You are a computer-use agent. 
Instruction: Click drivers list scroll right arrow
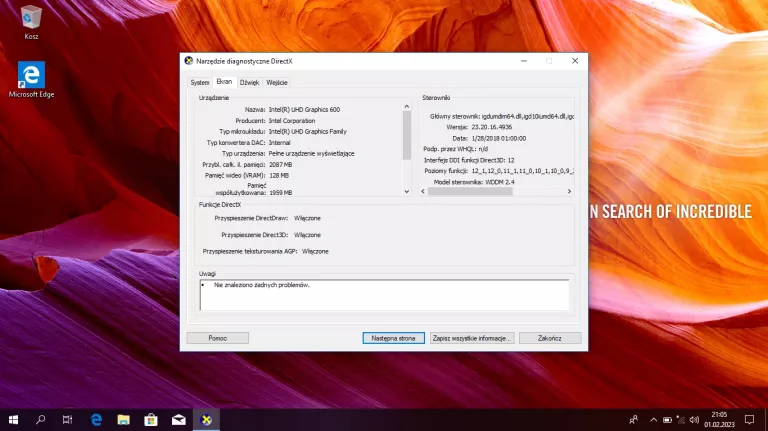569,192
